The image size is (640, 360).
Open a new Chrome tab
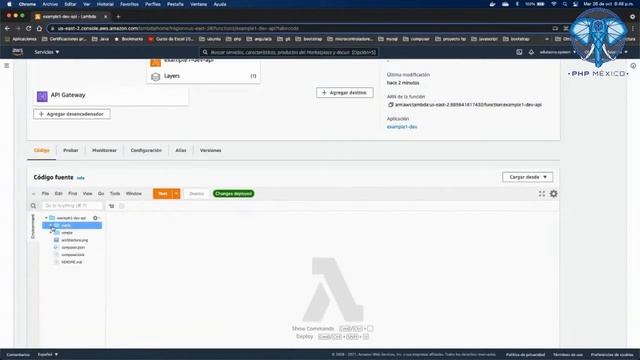(118, 17)
